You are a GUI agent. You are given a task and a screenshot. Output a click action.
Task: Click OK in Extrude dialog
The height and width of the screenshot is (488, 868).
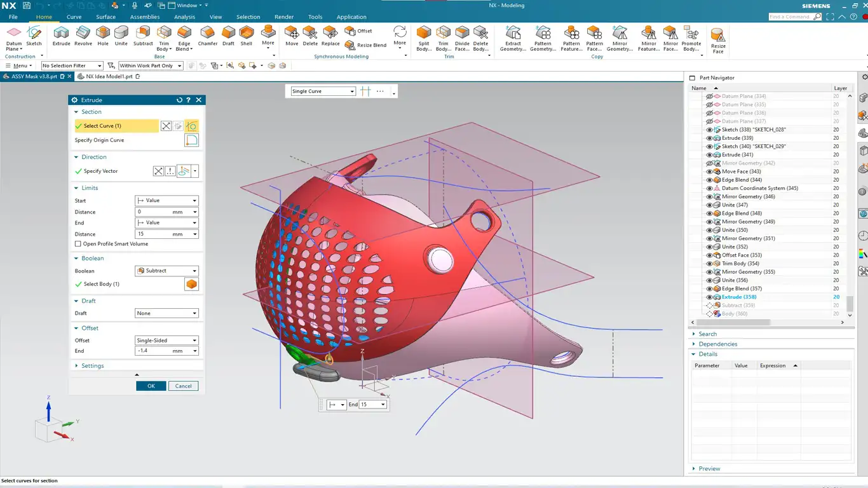point(151,386)
